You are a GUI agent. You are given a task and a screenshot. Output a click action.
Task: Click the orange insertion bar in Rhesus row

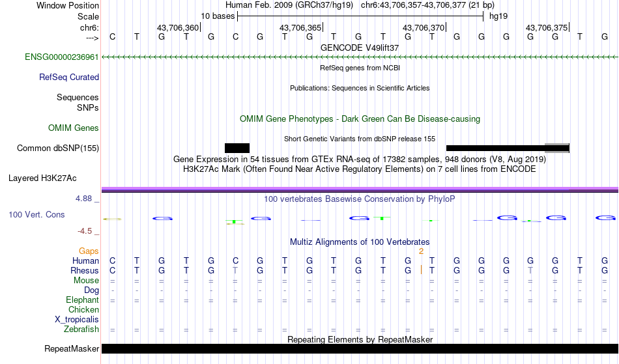pyautogui.click(x=421, y=270)
